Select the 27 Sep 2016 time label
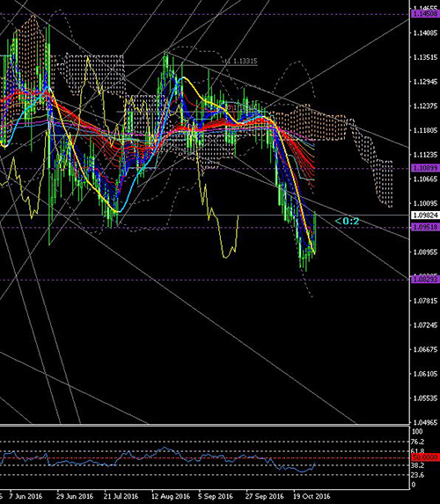 [x=264, y=496]
